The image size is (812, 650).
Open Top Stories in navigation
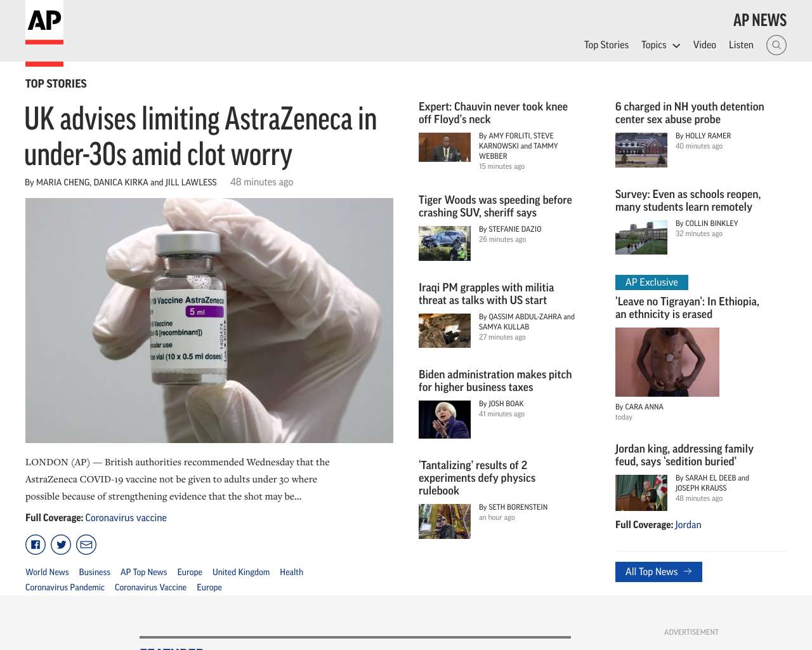pyautogui.click(x=606, y=45)
